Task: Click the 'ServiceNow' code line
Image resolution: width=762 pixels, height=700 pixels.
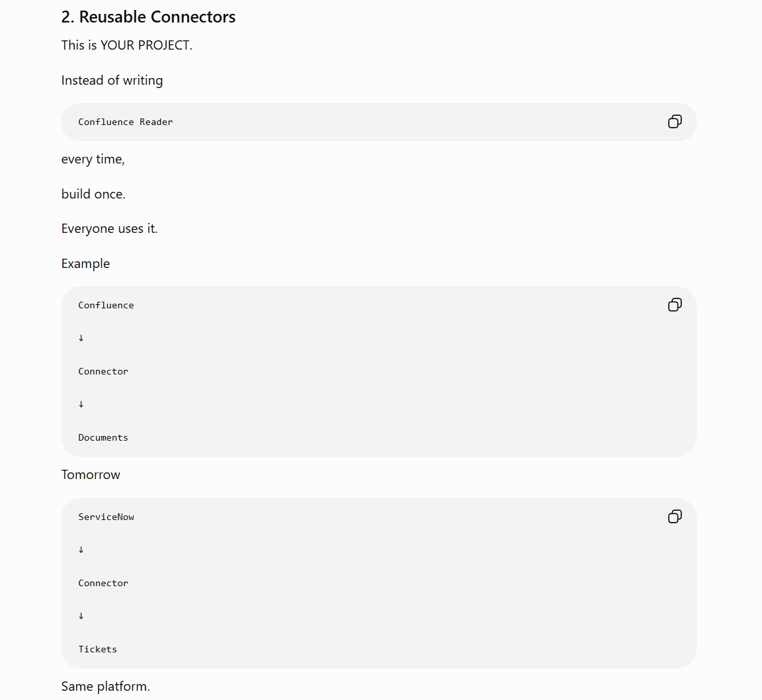Action: point(106,517)
